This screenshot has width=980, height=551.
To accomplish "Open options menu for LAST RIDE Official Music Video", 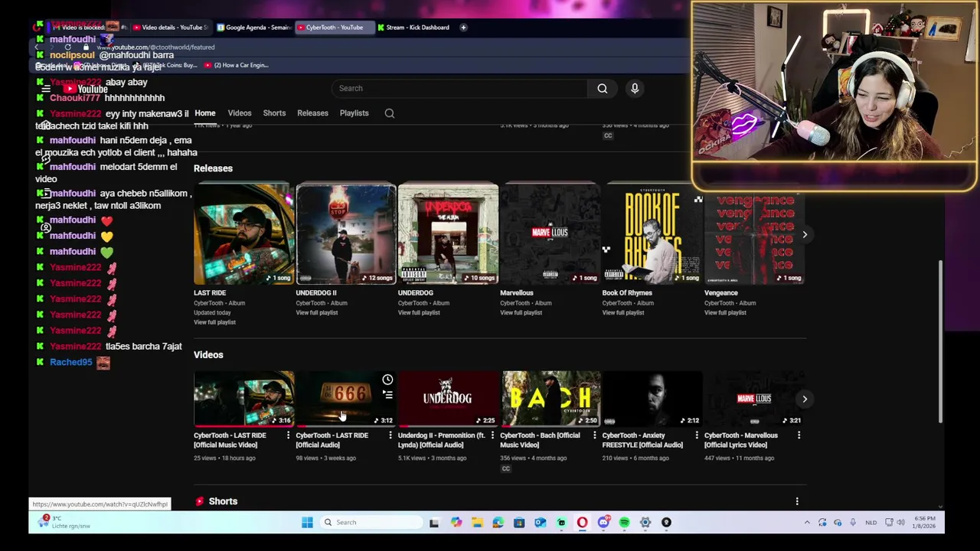I will [x=288, y=435].
